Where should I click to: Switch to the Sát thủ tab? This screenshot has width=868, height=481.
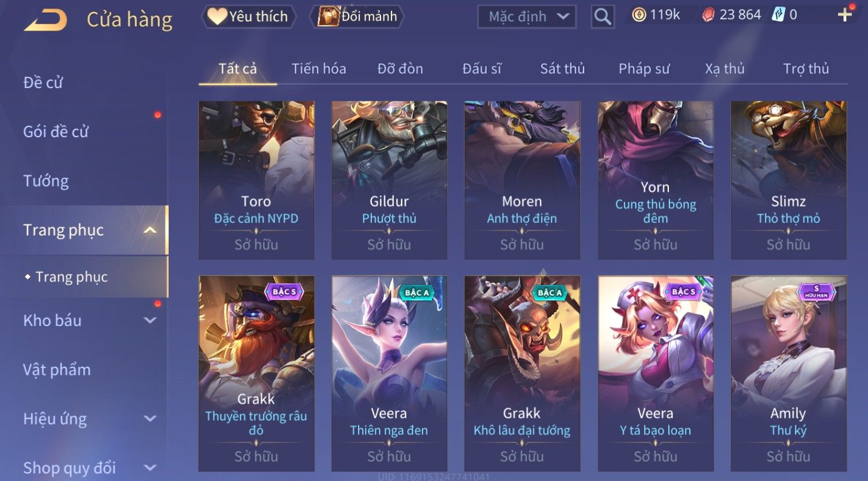pyautogui.click(x=562, y=69)
